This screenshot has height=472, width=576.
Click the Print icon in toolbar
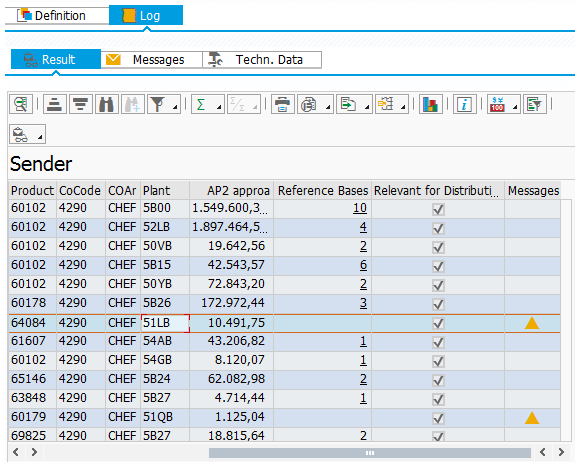pos(282,104)
